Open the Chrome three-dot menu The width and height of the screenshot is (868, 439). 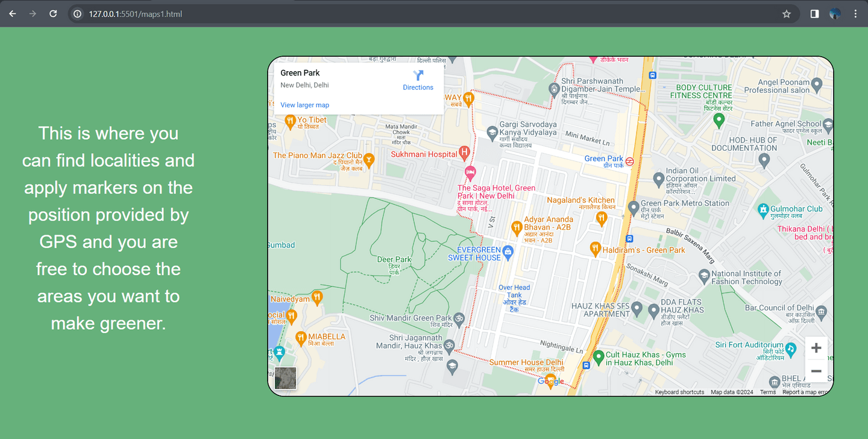(855, 14)
